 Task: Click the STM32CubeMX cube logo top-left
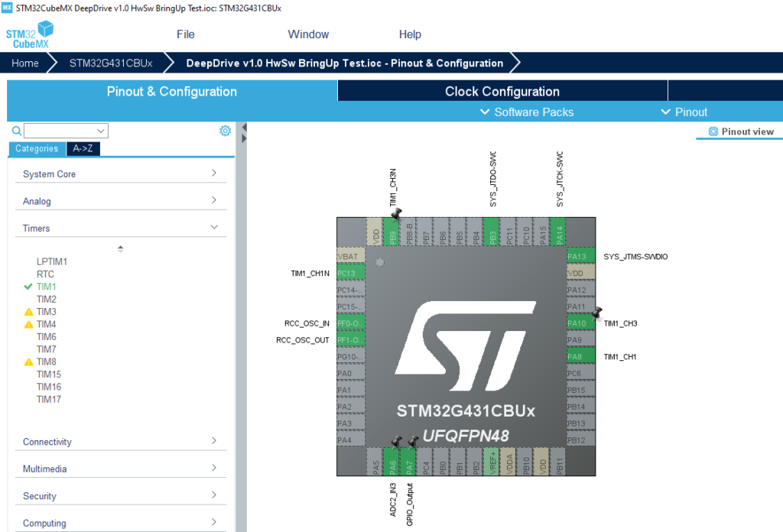[x=29, y=34]
